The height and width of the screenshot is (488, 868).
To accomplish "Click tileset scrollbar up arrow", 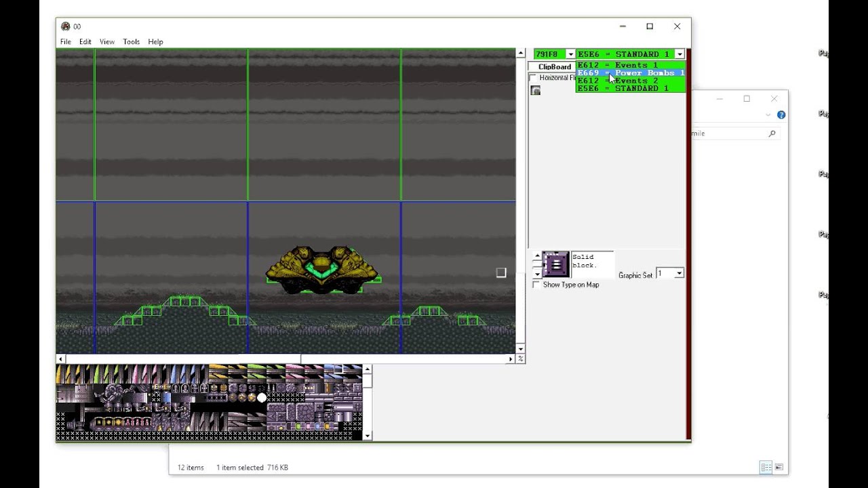I will click(x=368, y=369).
